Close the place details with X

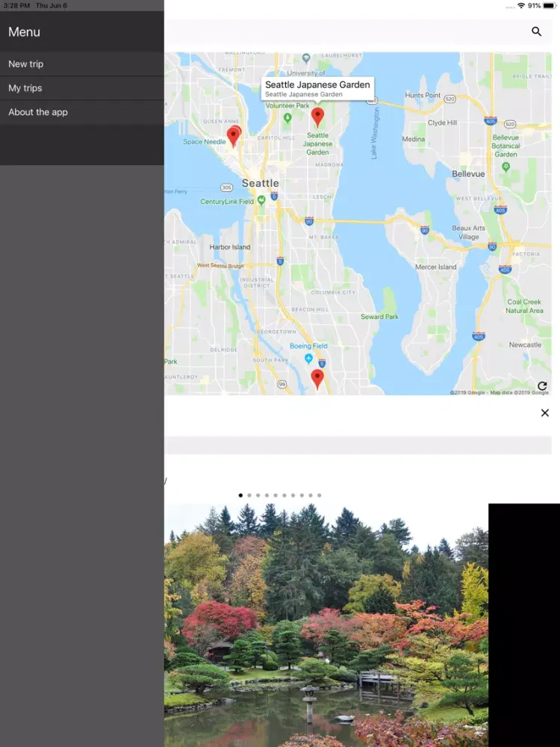coord(545,413)
